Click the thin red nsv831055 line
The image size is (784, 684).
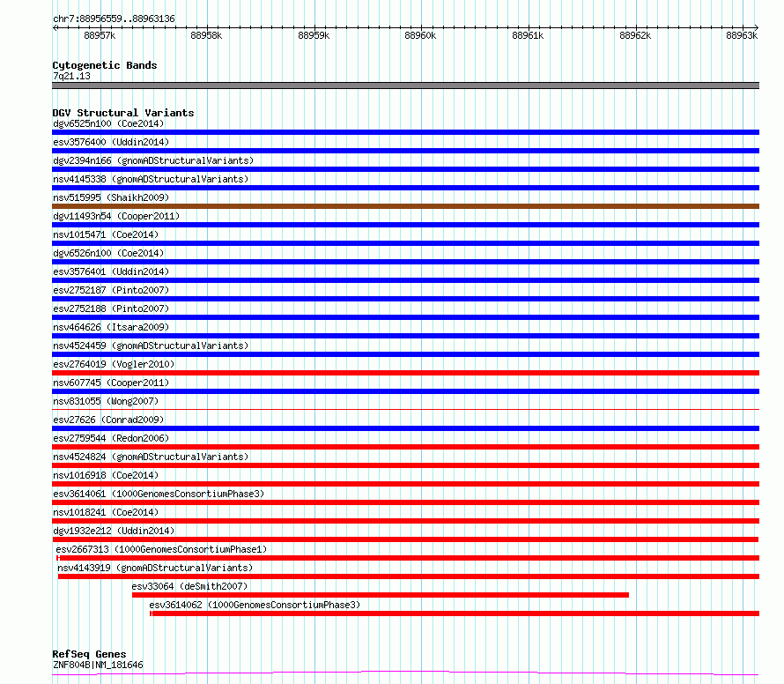(x=405, y=409)
